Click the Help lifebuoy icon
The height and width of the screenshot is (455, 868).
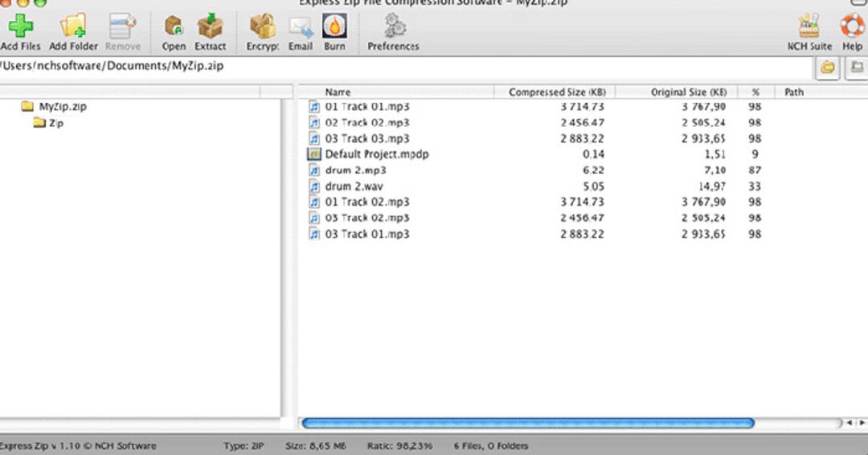[x=853, y=26]
